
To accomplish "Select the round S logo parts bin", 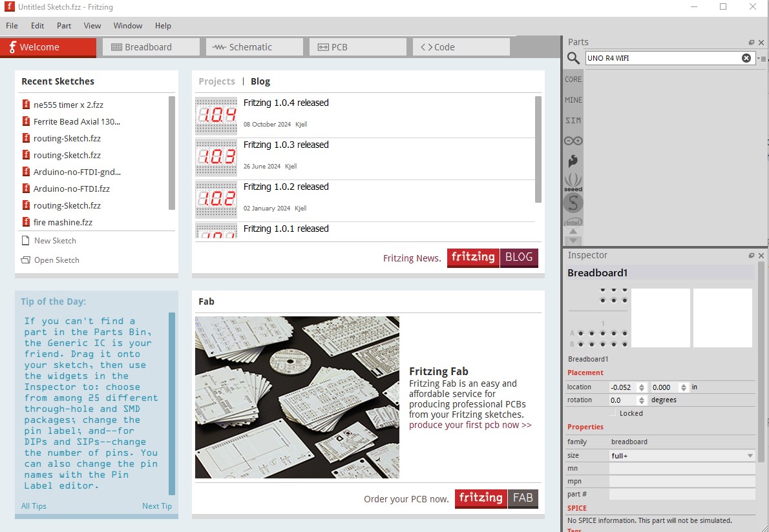I will tap(573, 203).
